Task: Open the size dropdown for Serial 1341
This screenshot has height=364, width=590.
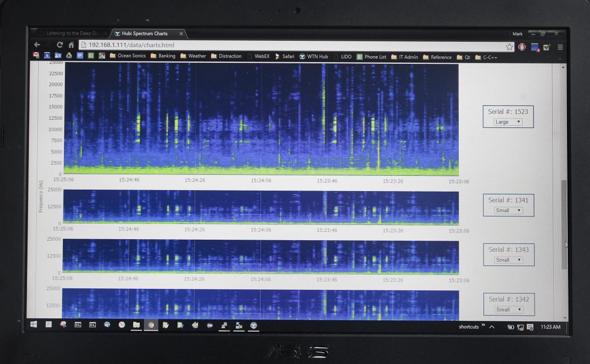Action: tap(508, 210)
